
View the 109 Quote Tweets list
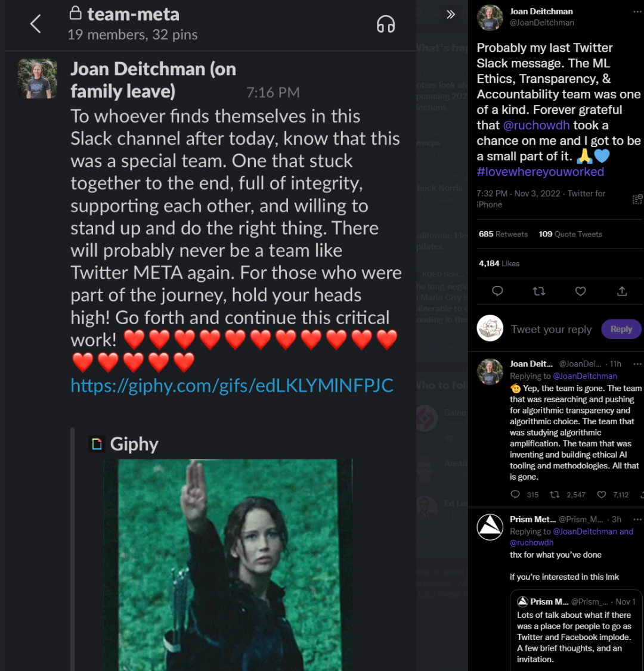[x=570, y=234]
